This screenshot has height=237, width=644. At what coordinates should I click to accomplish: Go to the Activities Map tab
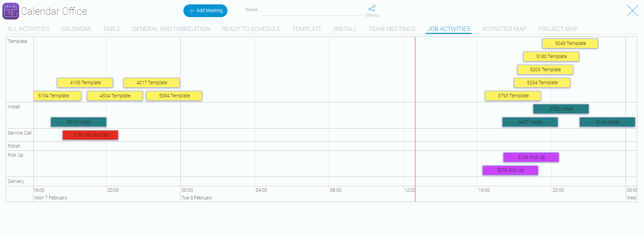504,29
